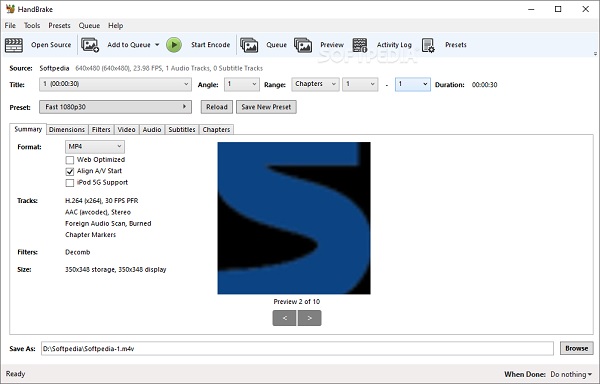
Task: Open the File menu
Action: coord(10,26)
